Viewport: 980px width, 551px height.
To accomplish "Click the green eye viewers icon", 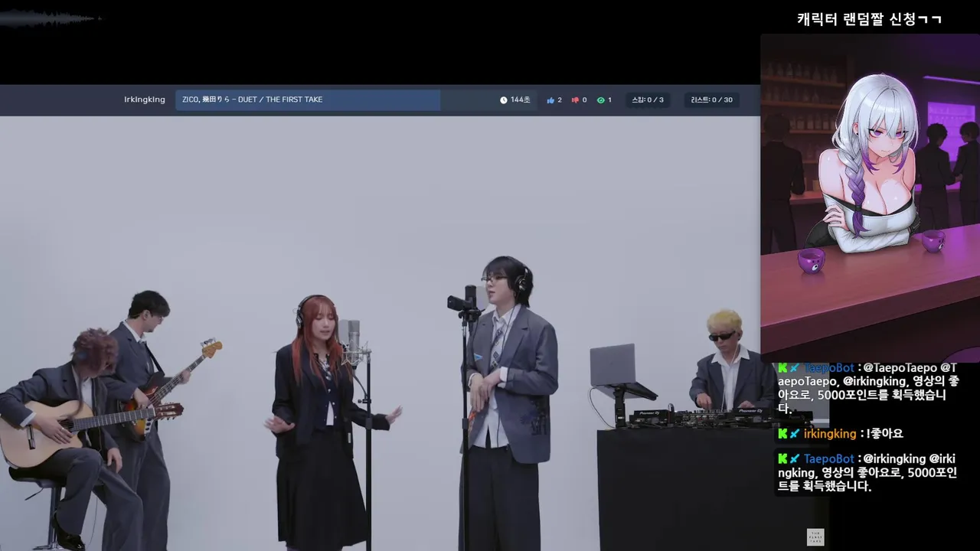I will coord(600,100).
